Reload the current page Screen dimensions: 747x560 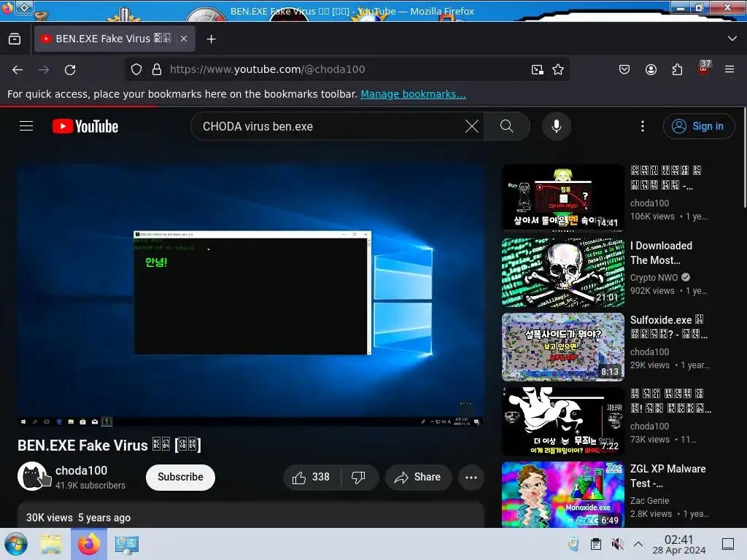[x=70, y=70]
